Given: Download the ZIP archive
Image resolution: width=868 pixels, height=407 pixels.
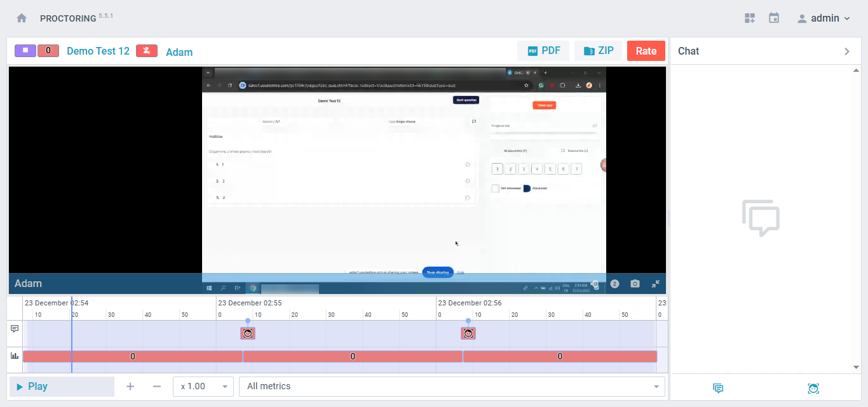Looking at the screenshot, I should (598, 51).
